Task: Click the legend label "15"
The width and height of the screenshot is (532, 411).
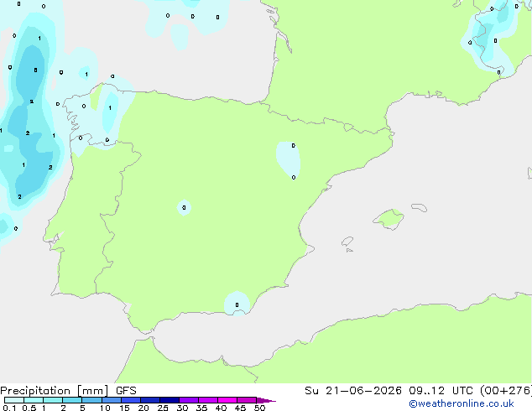Action: (124, 408)
